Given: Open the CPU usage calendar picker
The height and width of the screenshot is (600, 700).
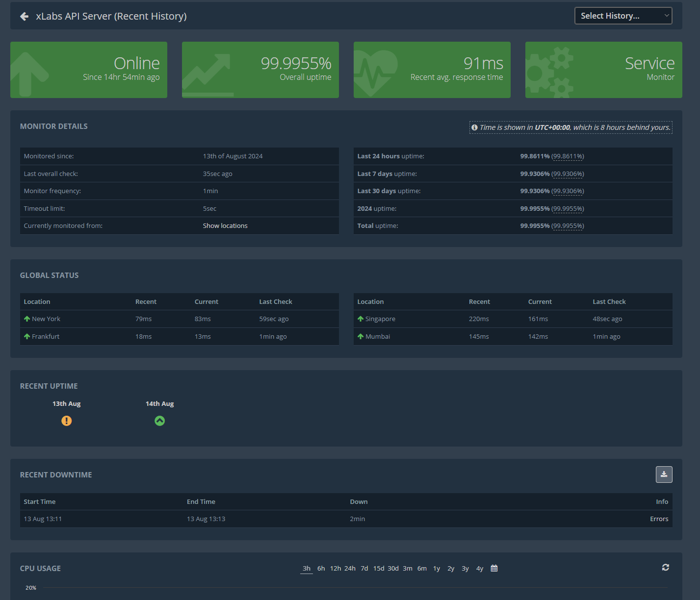Looking at the screenshot, I should coord(494,569).
